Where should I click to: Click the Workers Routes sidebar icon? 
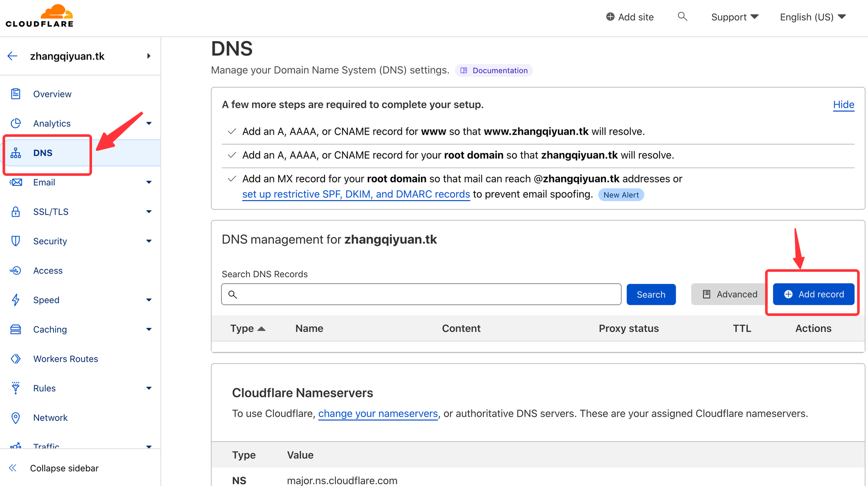pyautogui.click(x=16, y=358)
